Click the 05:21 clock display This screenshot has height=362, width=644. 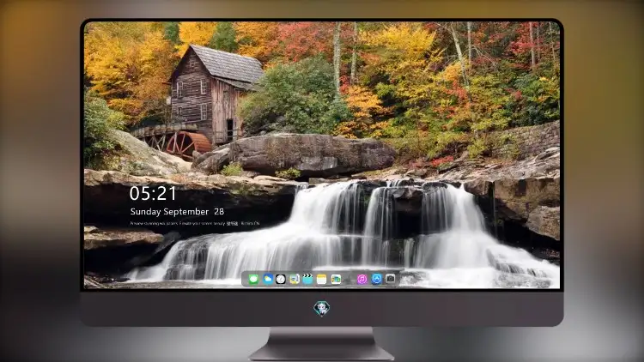[153, 193]
